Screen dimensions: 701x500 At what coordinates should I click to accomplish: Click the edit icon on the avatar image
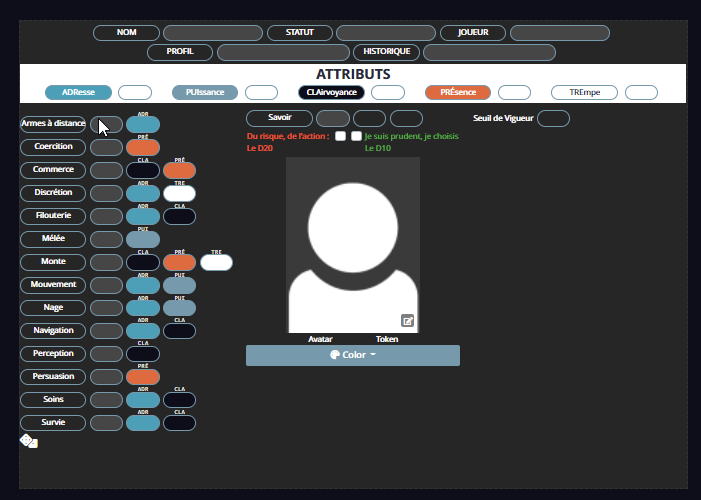pyautogui.click(x=408, y=321)
